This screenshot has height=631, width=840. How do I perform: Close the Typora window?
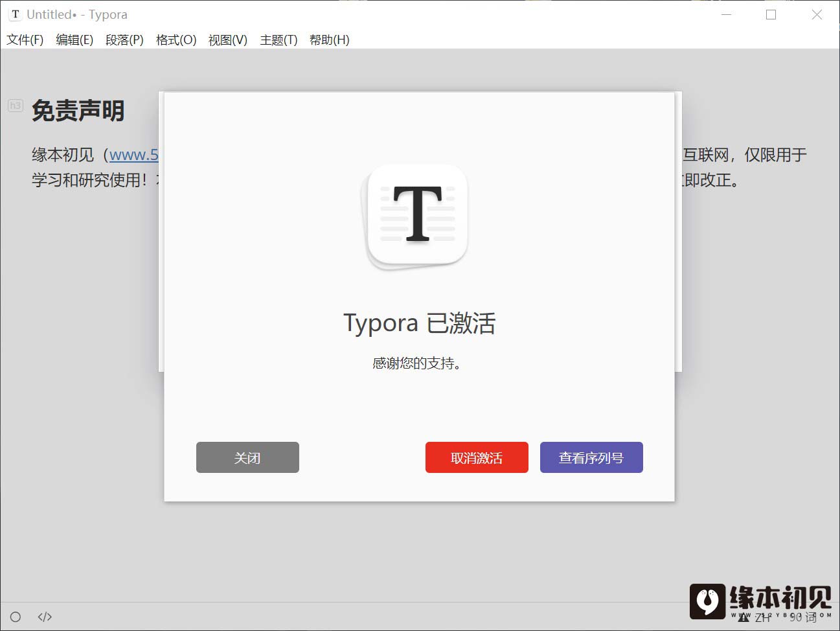point(817,14)
